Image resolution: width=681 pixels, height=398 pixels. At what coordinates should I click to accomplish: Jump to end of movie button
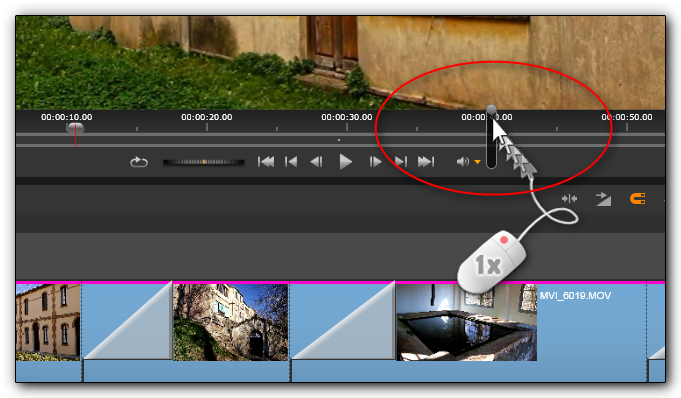tap(426, 162)
